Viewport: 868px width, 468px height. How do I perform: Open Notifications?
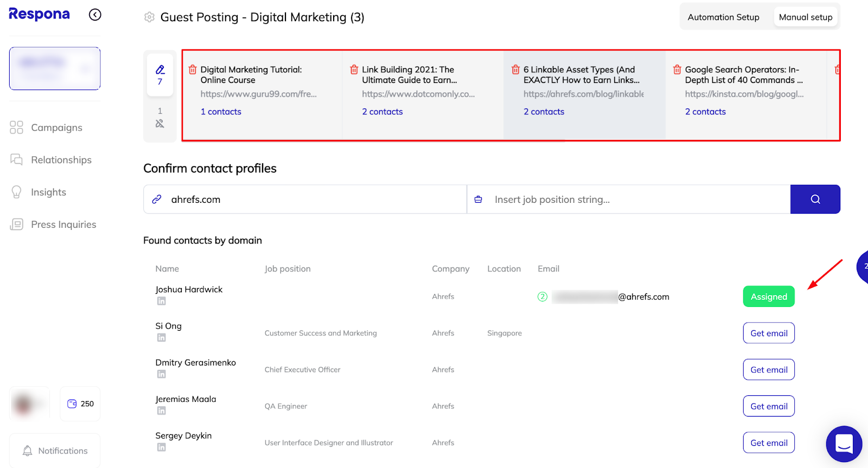[55, 451]
